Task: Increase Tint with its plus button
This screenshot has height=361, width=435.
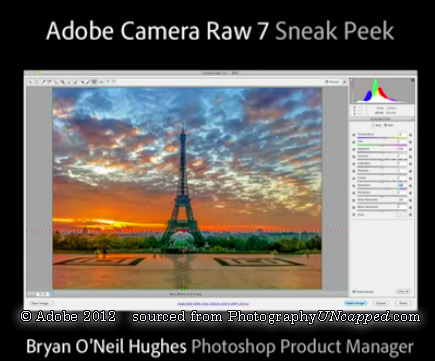Action: pyautogui.click(x=410, y=142)
